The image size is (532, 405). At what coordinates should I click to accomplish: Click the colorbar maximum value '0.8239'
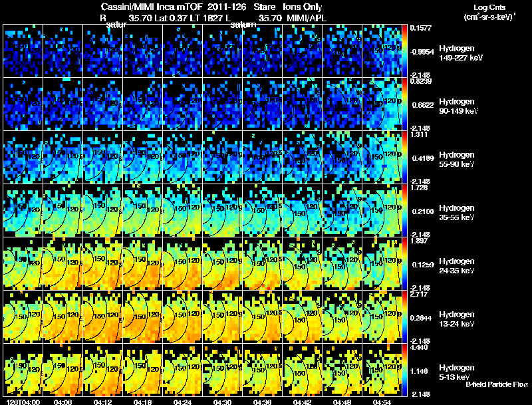421,80
